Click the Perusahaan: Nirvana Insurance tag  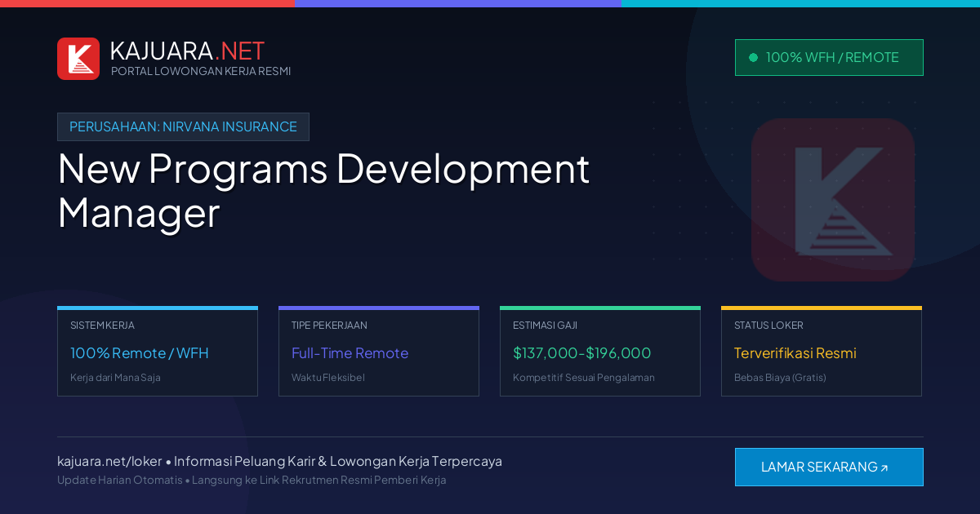pyautogui.click(x=183, y=126)
